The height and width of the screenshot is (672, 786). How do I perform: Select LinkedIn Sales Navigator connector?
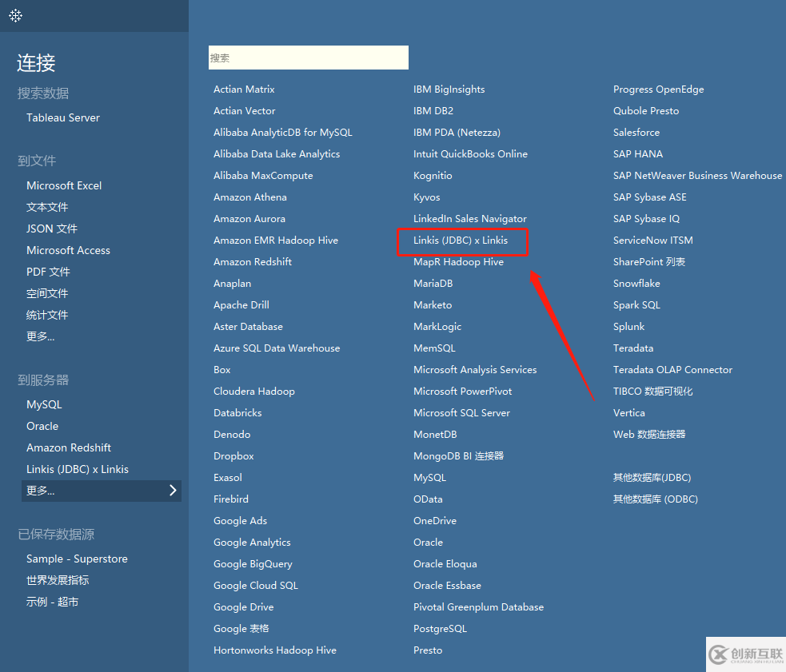(470, 219)
